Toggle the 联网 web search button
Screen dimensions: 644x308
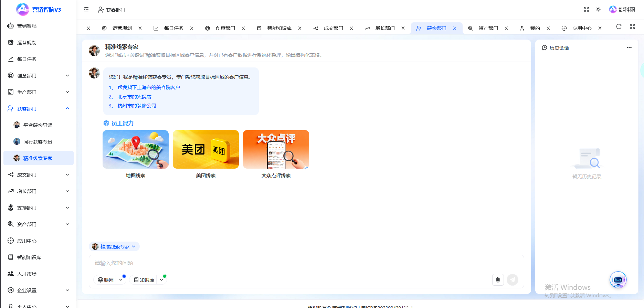click(106, 280)
